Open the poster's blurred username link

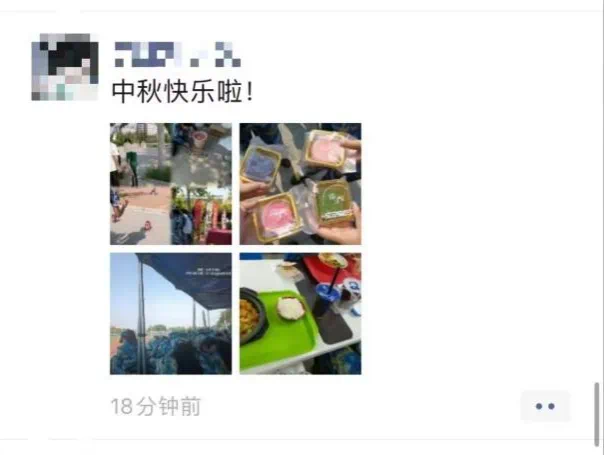tap(178, 54)
